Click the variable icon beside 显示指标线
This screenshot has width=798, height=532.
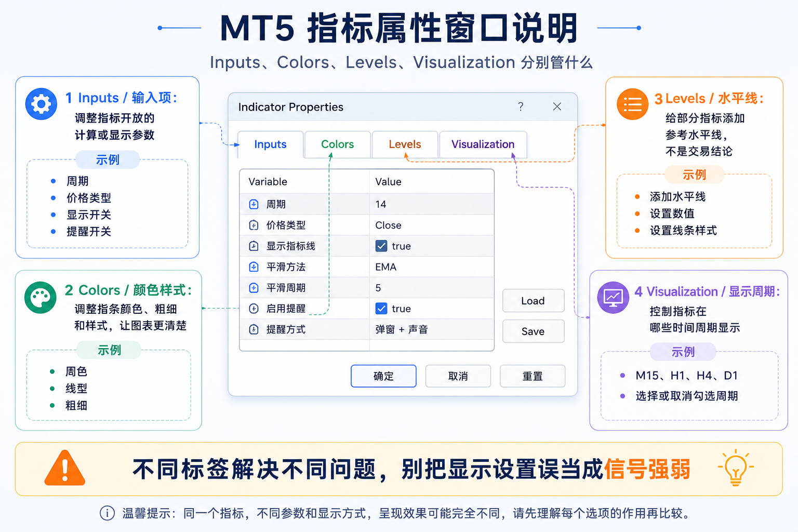tap(254, 246)
